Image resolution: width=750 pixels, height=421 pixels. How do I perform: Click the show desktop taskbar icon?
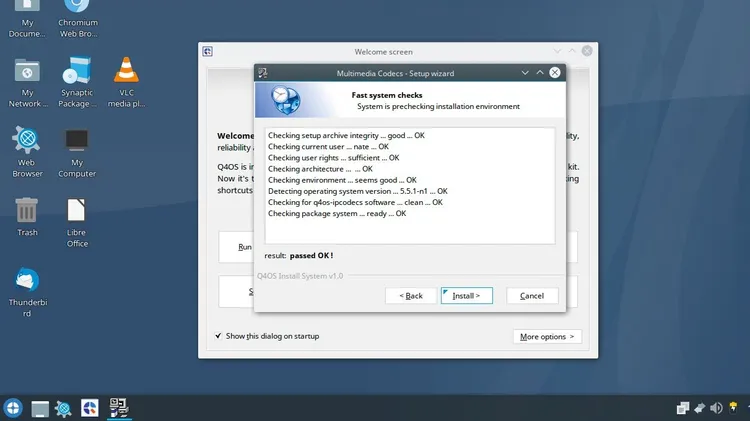40,409
